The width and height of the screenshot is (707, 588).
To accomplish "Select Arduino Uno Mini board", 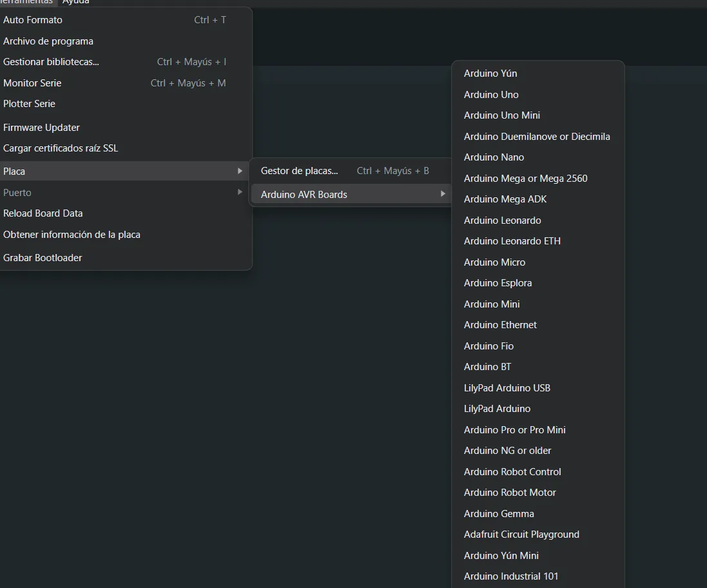I will tap(538, 115).
